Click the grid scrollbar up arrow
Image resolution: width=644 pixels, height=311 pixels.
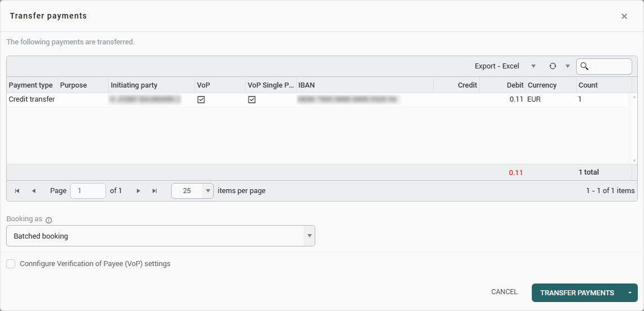634,97
